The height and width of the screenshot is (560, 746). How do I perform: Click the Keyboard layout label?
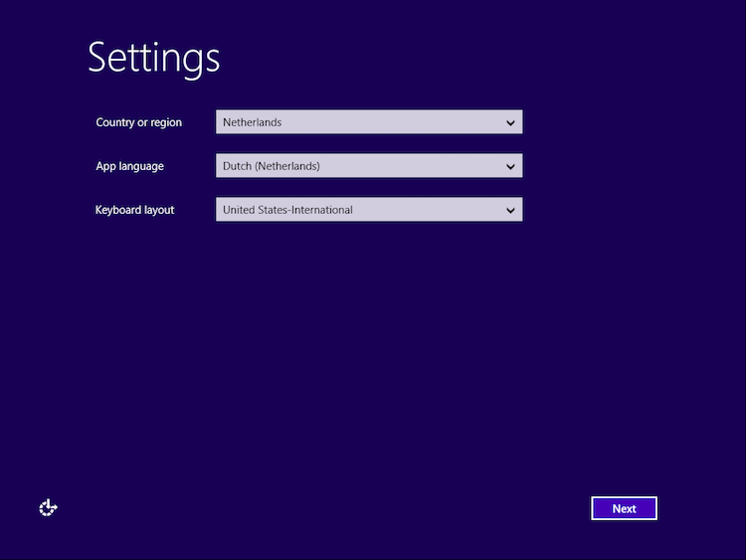[134, 210]
